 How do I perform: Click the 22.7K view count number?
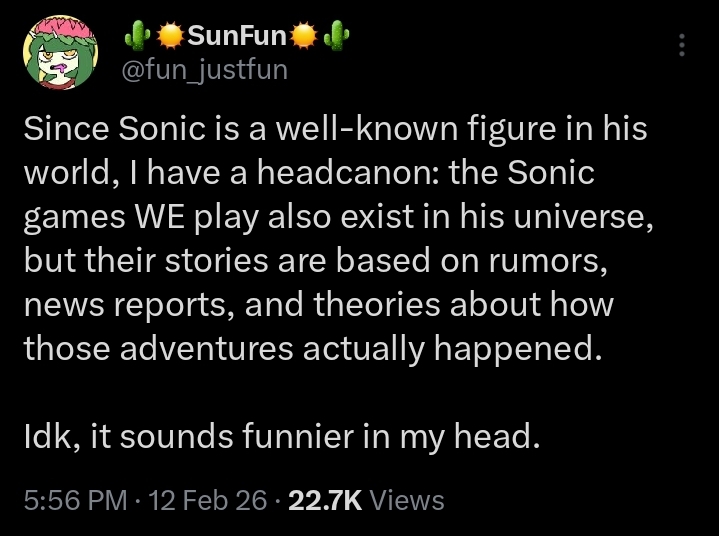324,500
